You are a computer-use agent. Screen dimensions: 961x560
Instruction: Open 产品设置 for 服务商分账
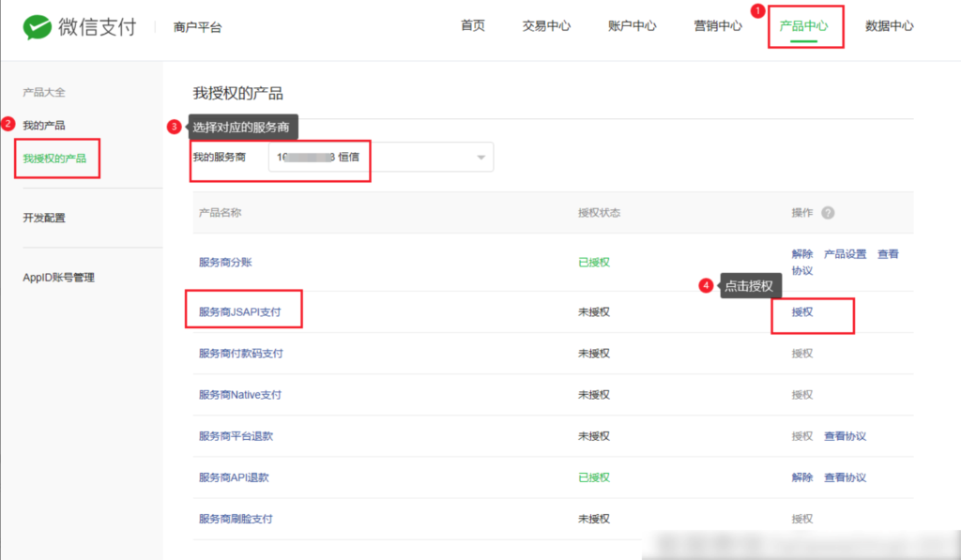click(844, 254)
